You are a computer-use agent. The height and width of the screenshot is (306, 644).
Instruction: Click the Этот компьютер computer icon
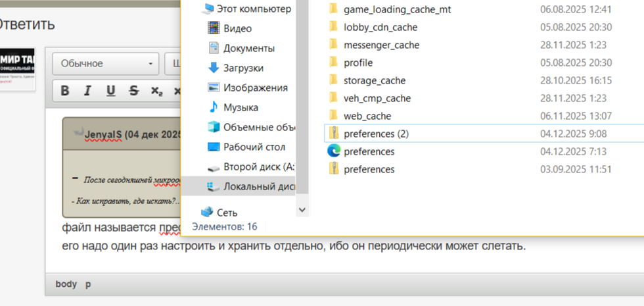point(208,9)
